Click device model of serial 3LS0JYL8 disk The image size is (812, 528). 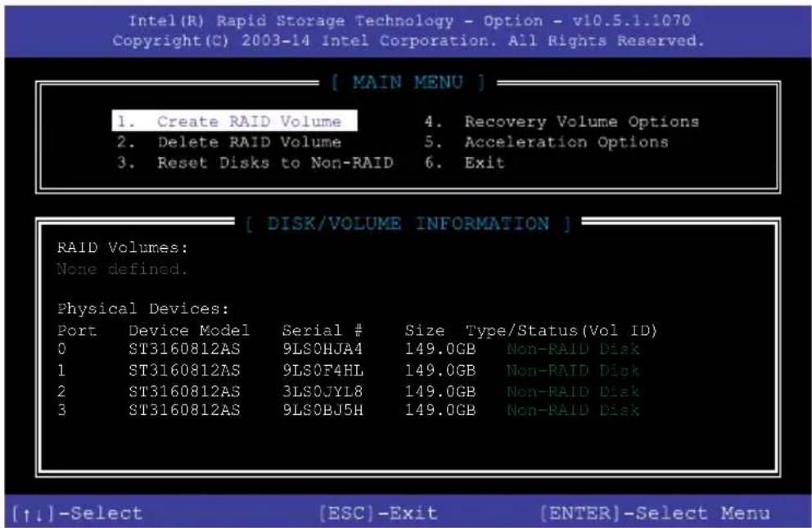tap(184, 391)
